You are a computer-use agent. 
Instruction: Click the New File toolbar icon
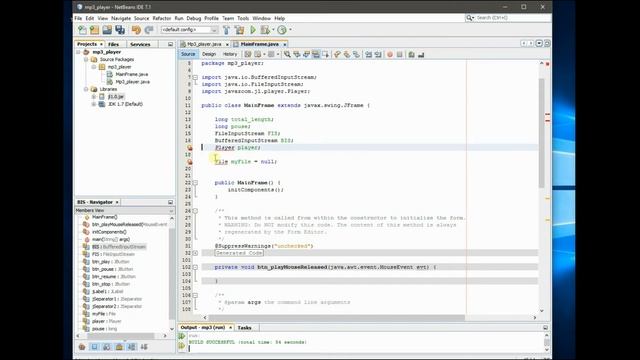coord(82,30)
